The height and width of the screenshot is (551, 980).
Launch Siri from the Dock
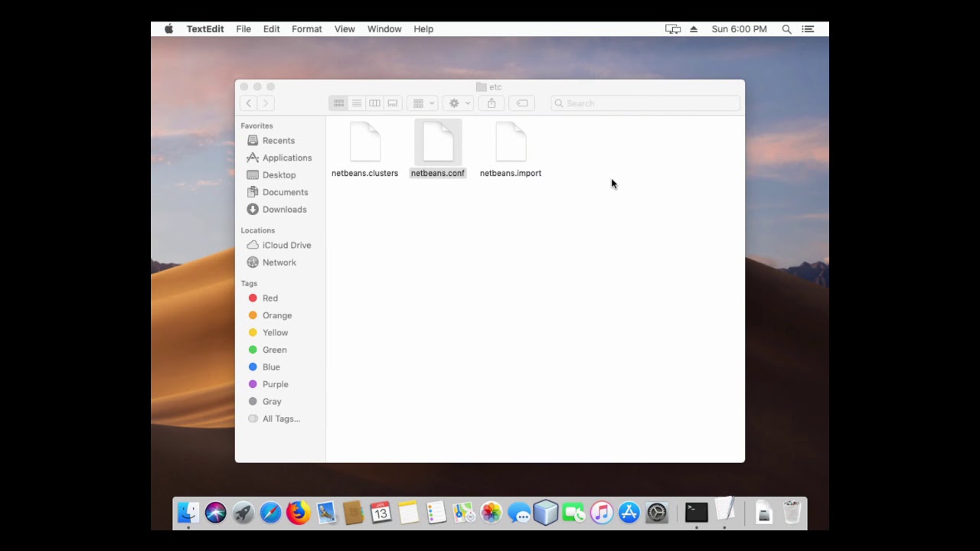pos(216,513)
